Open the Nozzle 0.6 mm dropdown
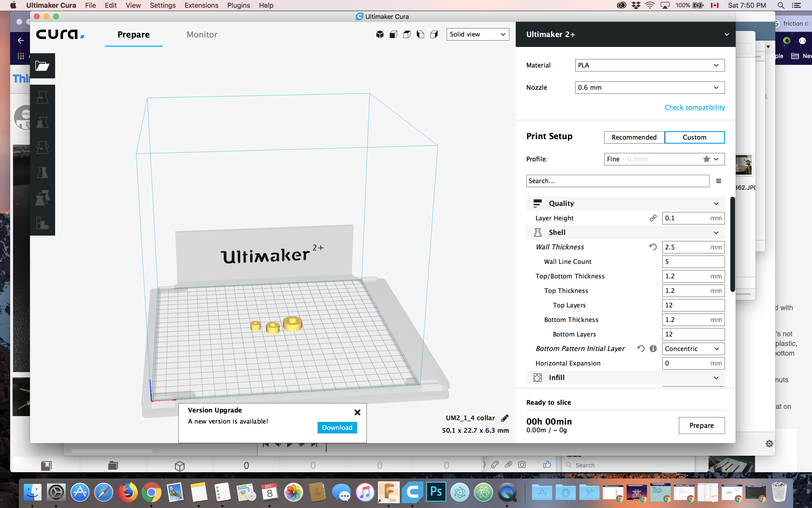Viewport: 812px width, 508px height. click(650, 87)
